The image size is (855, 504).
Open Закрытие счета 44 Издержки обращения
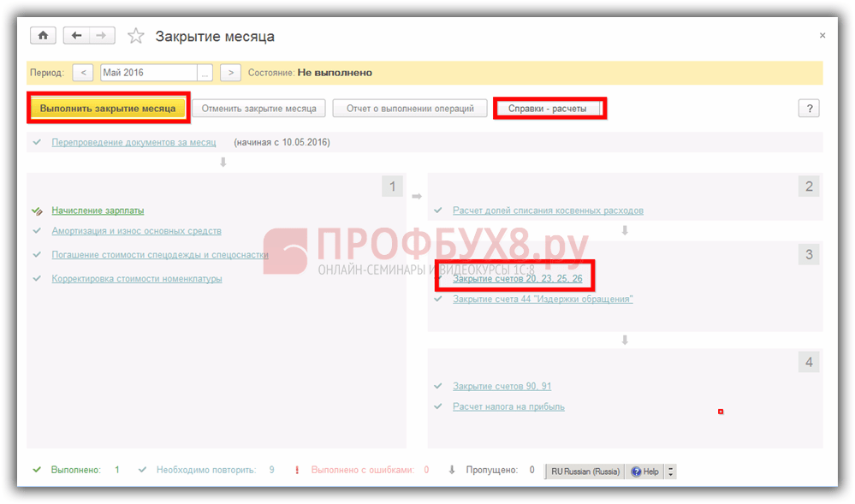click(543, 299)
